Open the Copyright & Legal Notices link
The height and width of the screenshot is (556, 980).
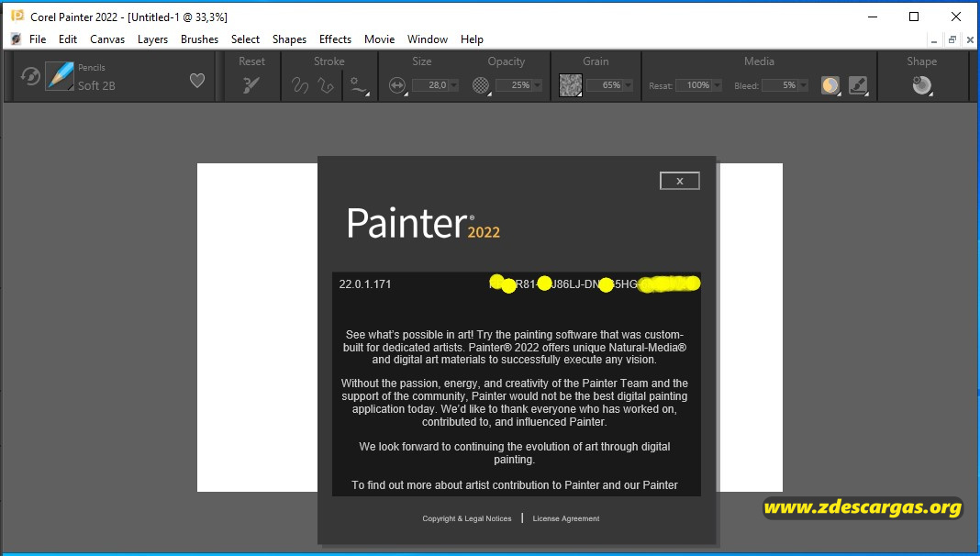click(467, 518)
